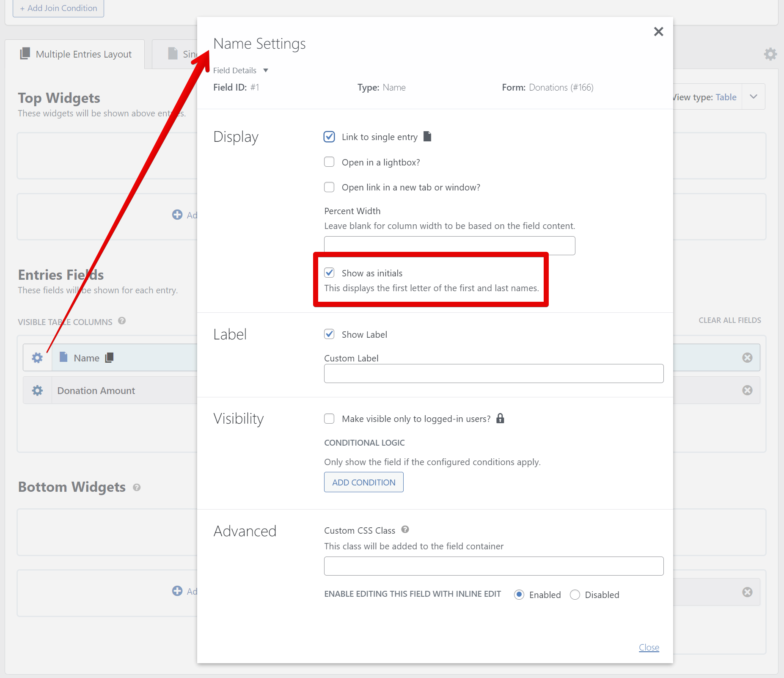Check Make visible only to logged-in users

click(329, 419)
